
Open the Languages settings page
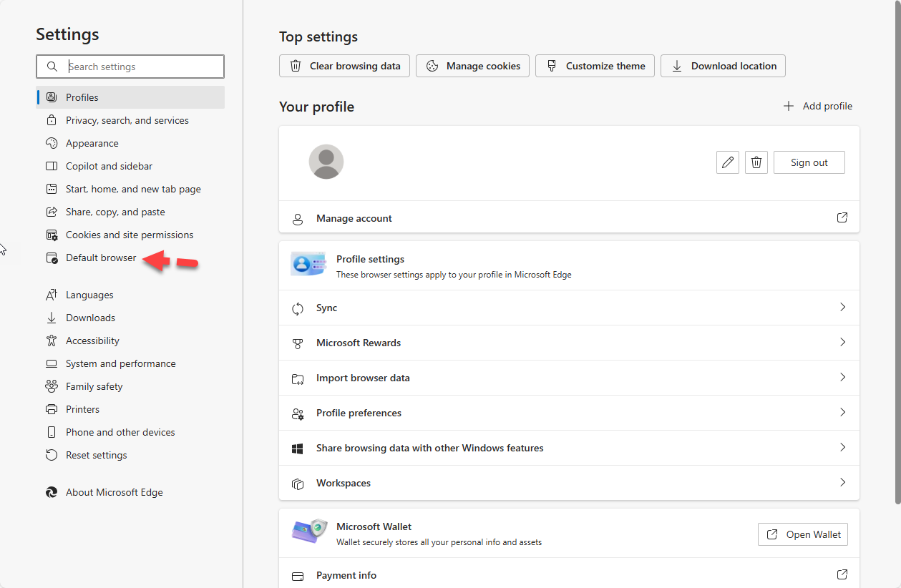coord(130,295)
